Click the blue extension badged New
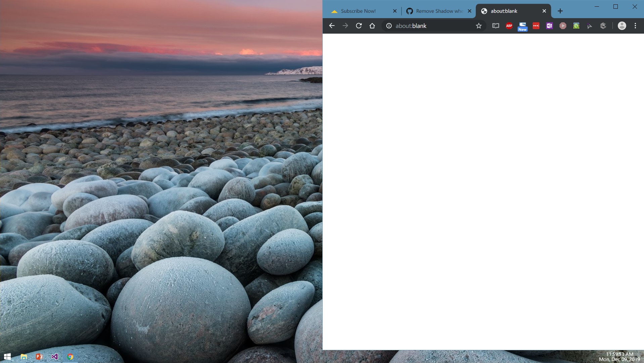Image resolution: width=644 pixels, height=363 pixels. pos(522,26)
